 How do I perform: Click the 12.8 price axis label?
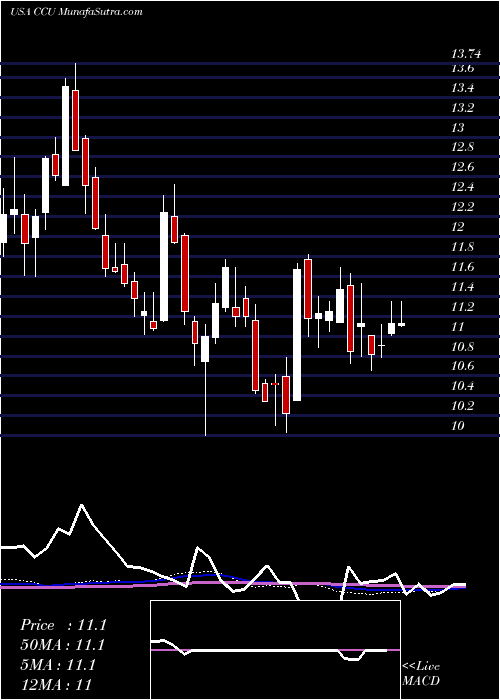click(462, 148)
